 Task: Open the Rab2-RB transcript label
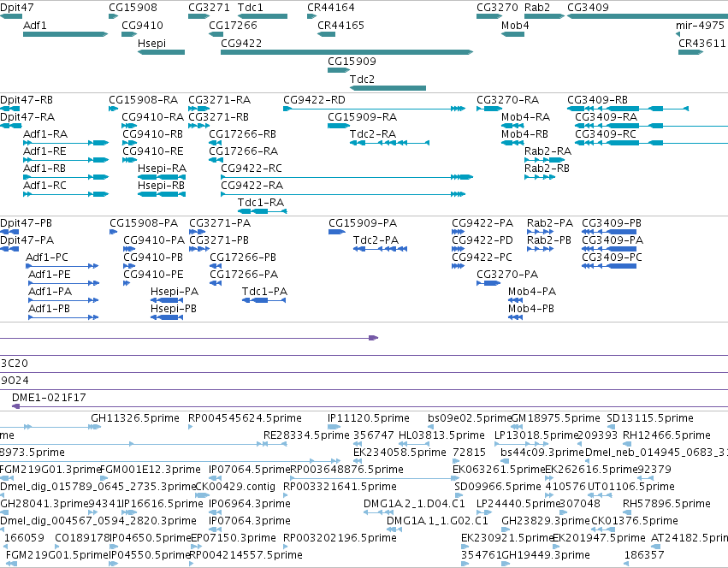(x=547, y=169)
